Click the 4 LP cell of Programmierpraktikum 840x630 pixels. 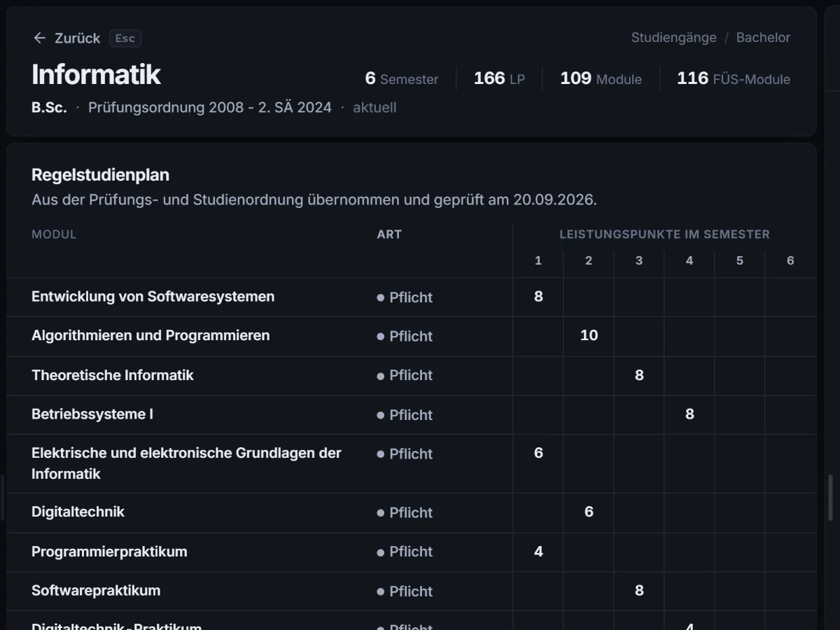pos(538,552)
